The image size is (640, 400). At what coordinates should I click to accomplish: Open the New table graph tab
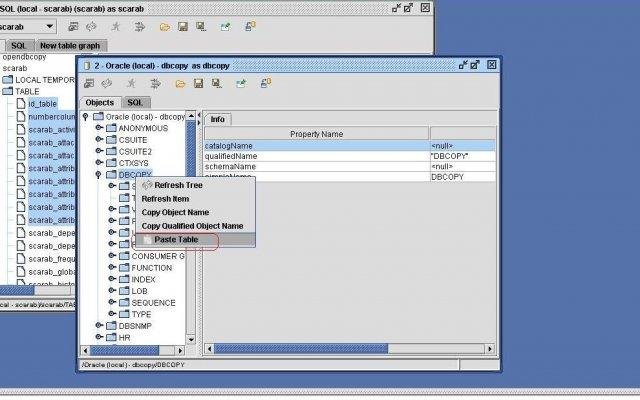(x=70, y=46)
